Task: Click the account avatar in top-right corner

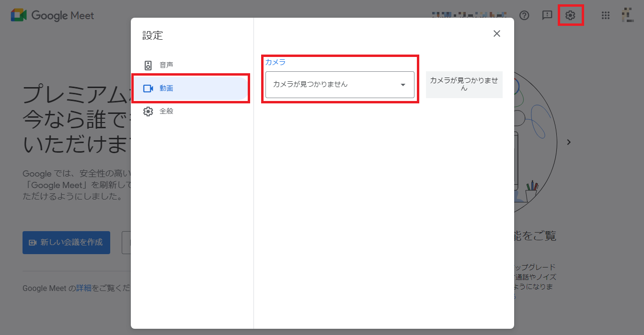Action: point(628,15)
